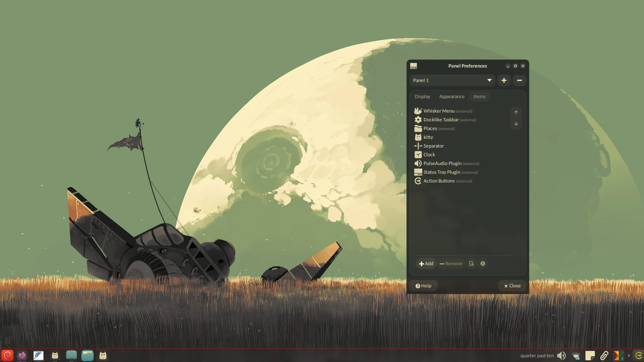This screenshot has width=644, height=362.
Task: Show info about the selected panel item
Action: [482, 264]
